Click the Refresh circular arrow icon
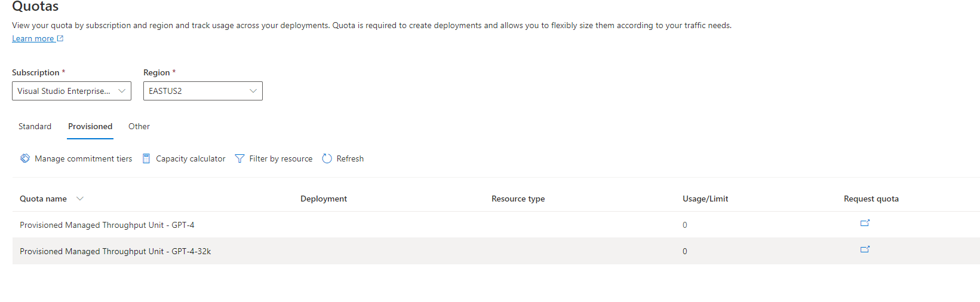The image size is (980, 302). click(327, 158)
